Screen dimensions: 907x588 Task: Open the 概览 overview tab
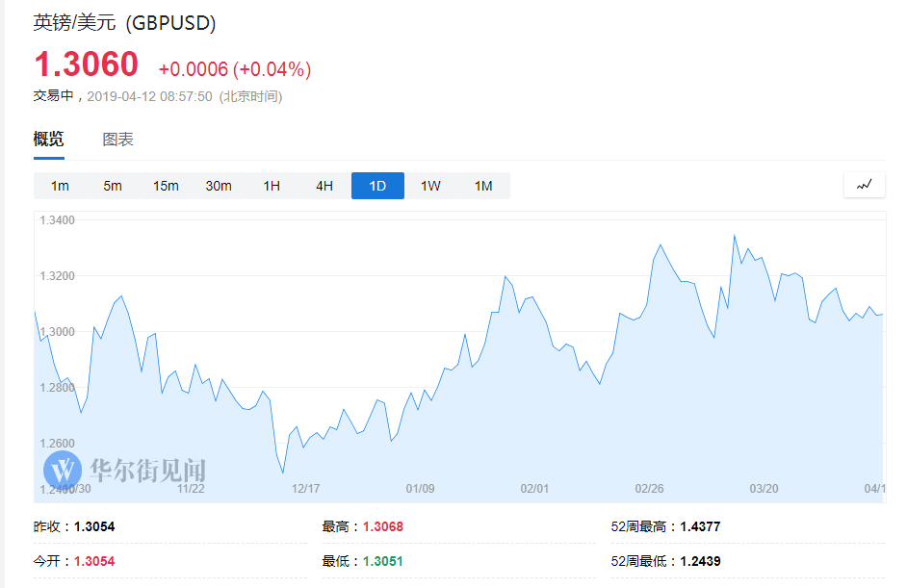pos(49,140)
